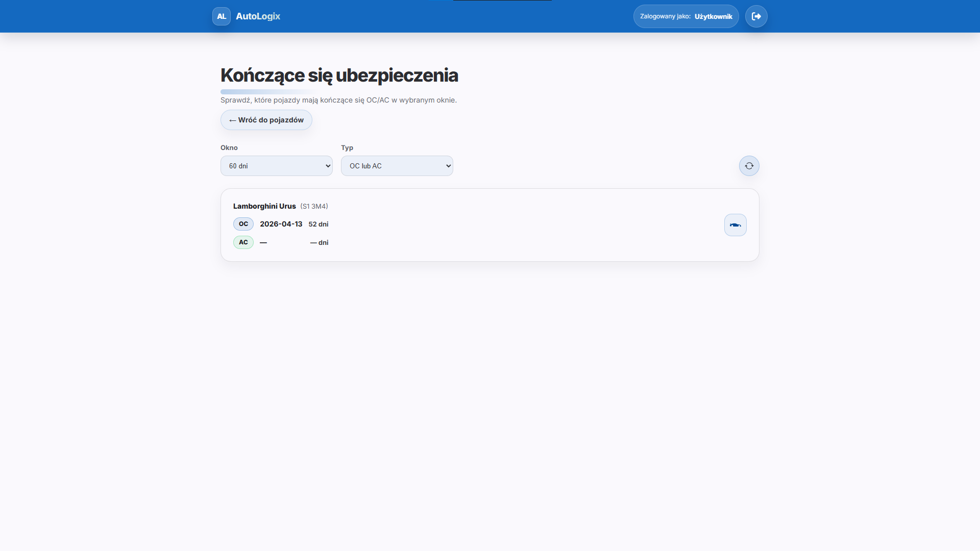Click the OC expiry date 2026-04-13
Viewport: 980px width, 551px height.
pyautogui.click(x=281, y=224)
